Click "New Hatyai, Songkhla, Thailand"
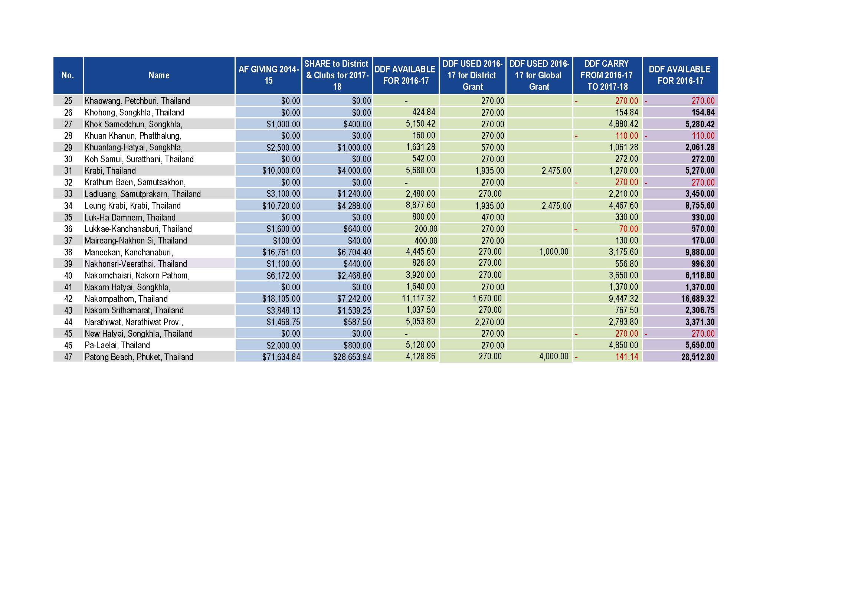Screen dimensions: 868x614 [138, 334]
